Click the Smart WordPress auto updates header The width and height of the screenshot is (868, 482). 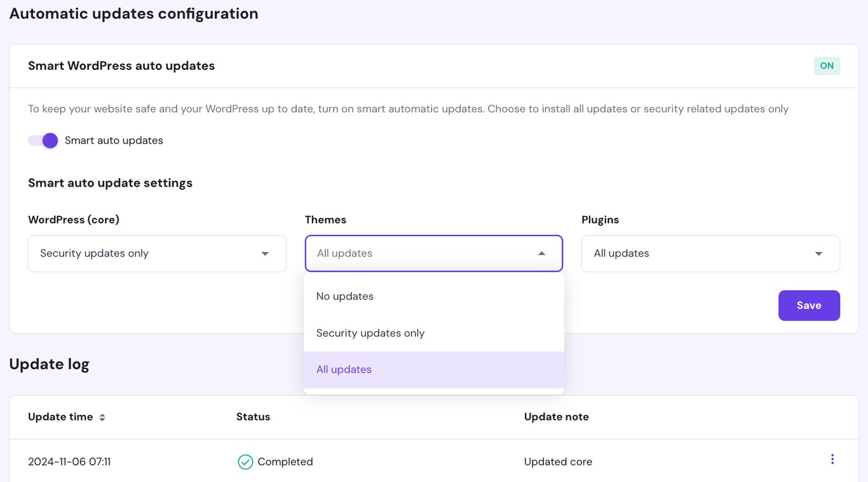[x=121, y=65]
